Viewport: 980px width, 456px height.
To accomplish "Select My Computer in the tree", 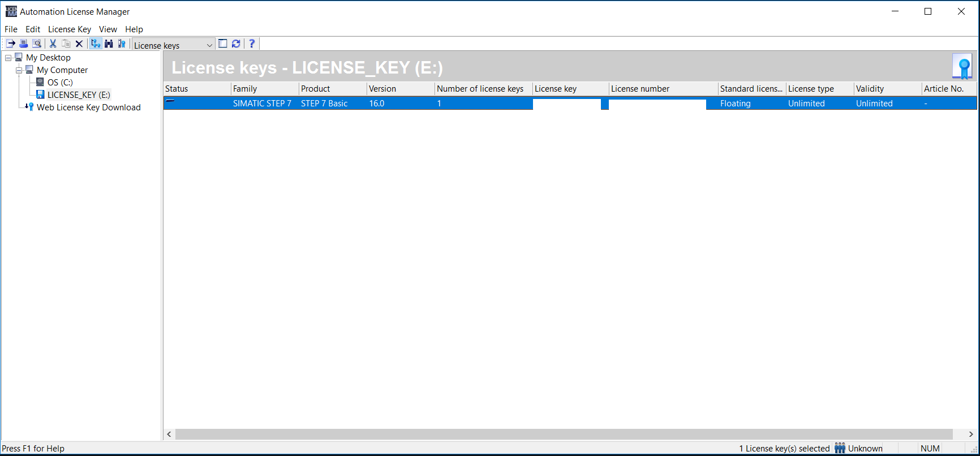I will click(62, 70).
